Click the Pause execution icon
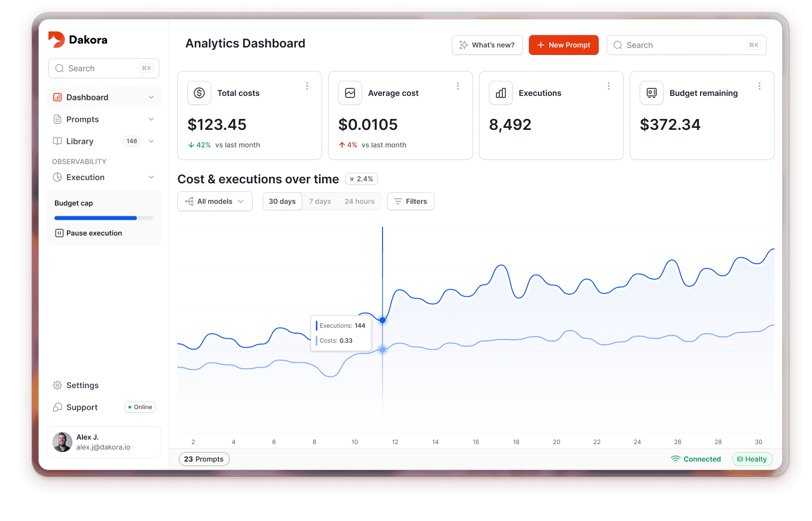Screen dimensions: 812x521 (59, 233)
